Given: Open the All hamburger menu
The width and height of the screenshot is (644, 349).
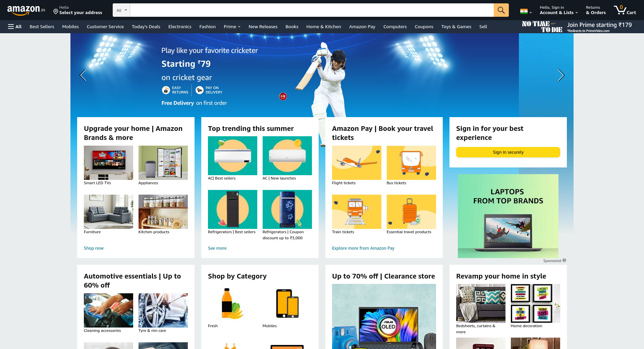Looking at the screenshot, I should [x=15, y=27].
